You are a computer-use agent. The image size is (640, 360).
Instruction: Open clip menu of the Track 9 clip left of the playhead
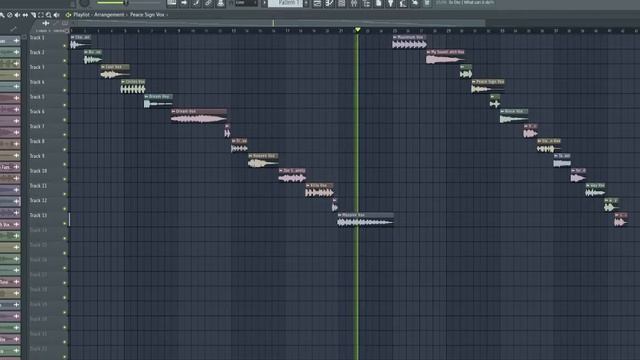pyautogui.click(x=251, y=156)
